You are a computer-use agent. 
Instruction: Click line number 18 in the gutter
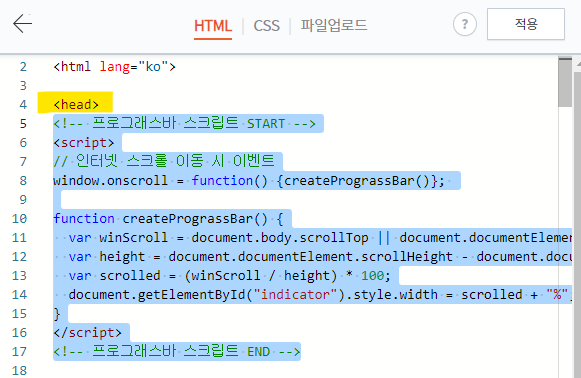tap(19, 371)
